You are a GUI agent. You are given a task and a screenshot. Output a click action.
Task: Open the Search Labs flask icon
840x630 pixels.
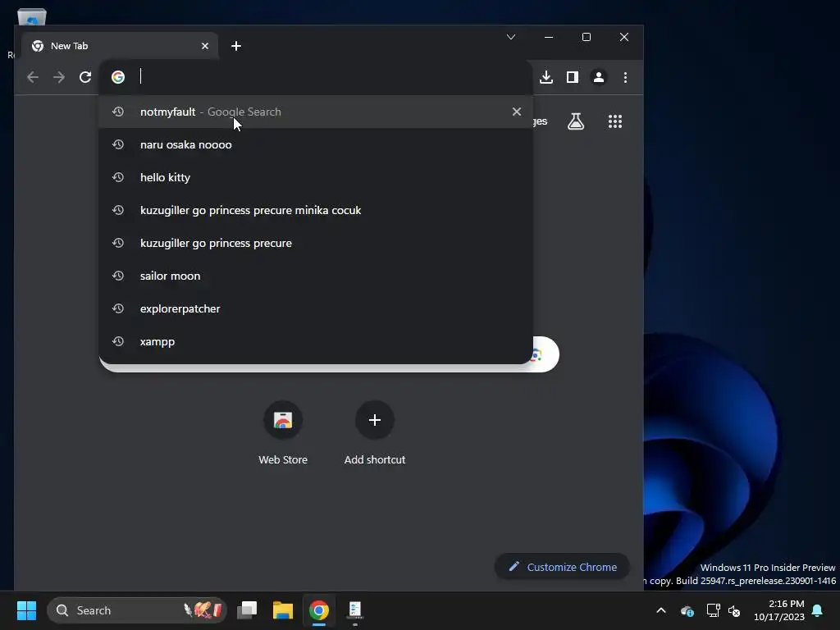point(576,121)
